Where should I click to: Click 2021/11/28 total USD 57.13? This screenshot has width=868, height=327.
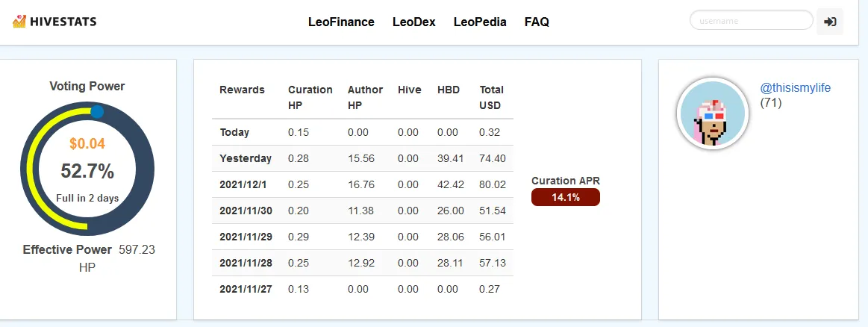492,263
